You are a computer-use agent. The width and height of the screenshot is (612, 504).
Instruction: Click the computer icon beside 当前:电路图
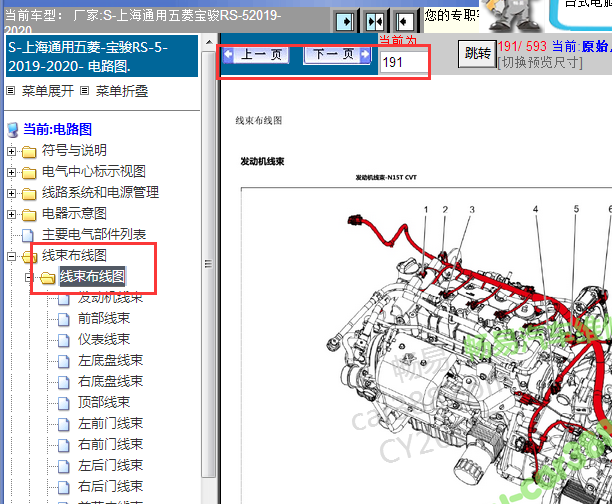(x=12, y=129)
